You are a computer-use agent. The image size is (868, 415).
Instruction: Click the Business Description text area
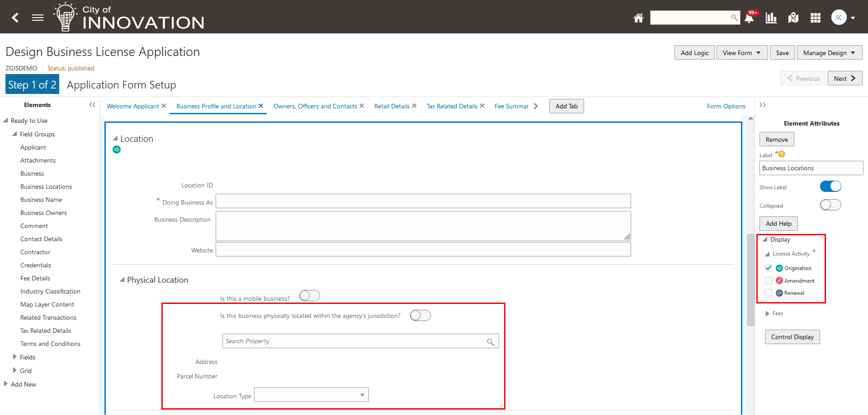click(x=423, y=226)
